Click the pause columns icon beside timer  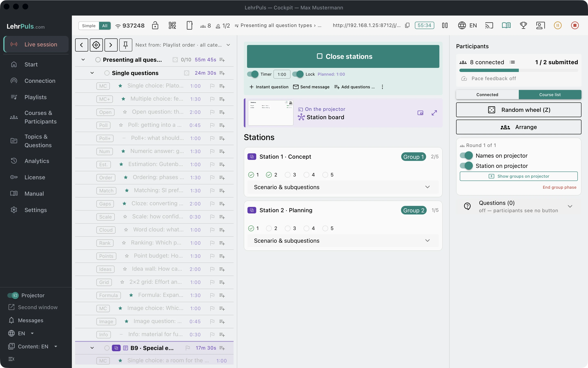point(445,25)
